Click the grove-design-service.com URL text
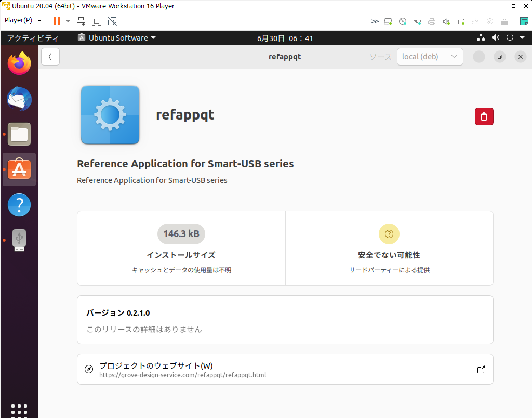Viewport: 532px width, 418px height. coord(182,375)
